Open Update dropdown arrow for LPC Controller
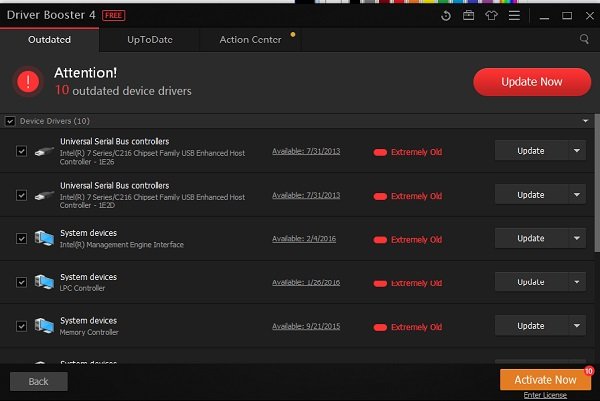The height and width of the screenshot is (401, 600). [x=577, y=282]
